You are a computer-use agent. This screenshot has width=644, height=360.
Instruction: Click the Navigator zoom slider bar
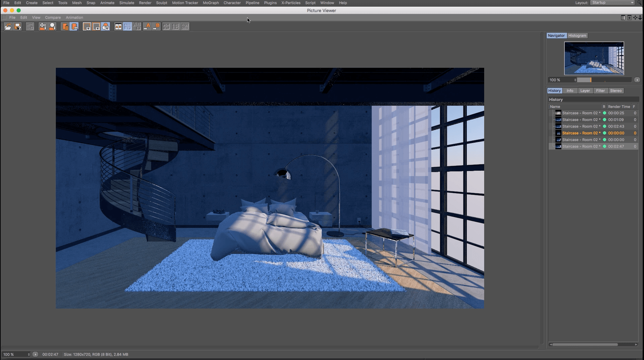604,80
